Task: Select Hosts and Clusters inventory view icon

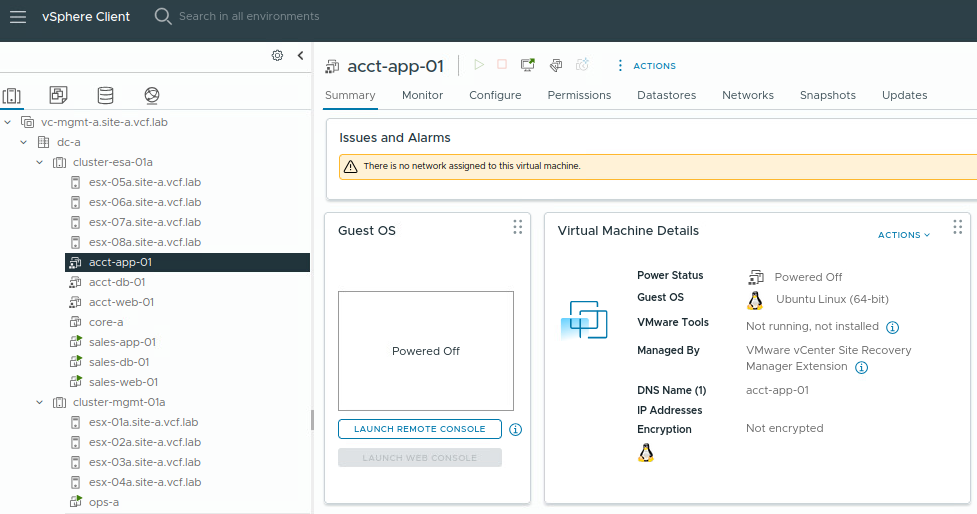Action: pos(12,95)
